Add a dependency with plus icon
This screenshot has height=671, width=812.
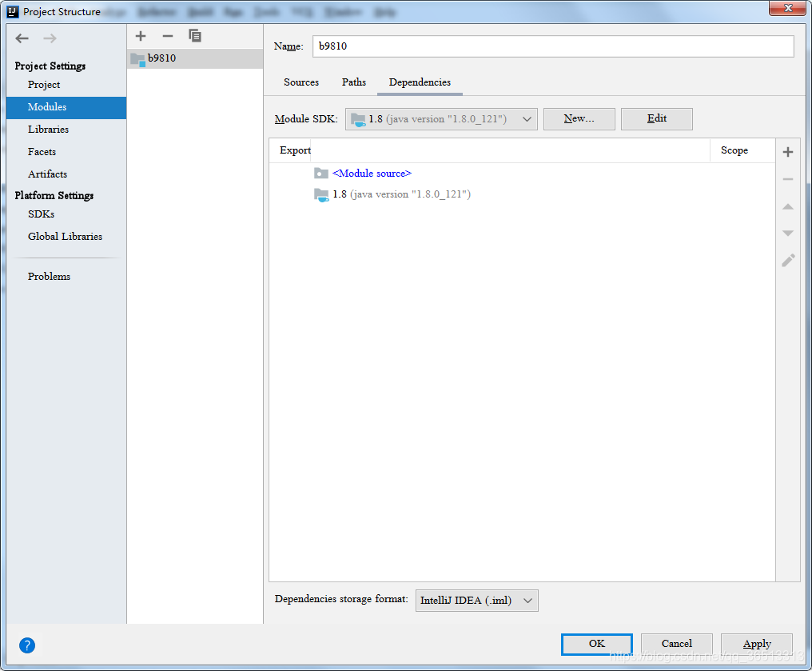(x=788, y=152)
